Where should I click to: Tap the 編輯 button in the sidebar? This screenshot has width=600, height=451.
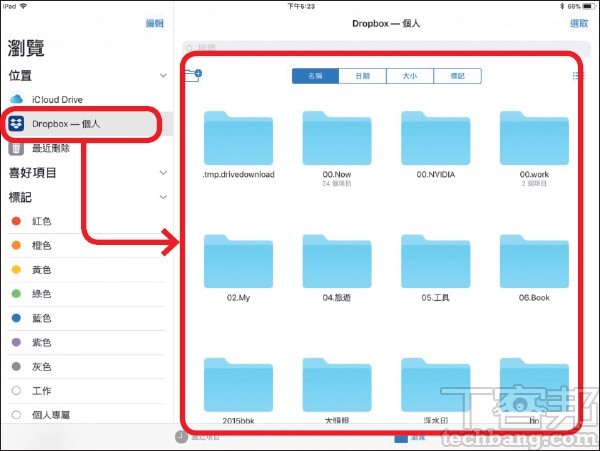pos(155,23)
